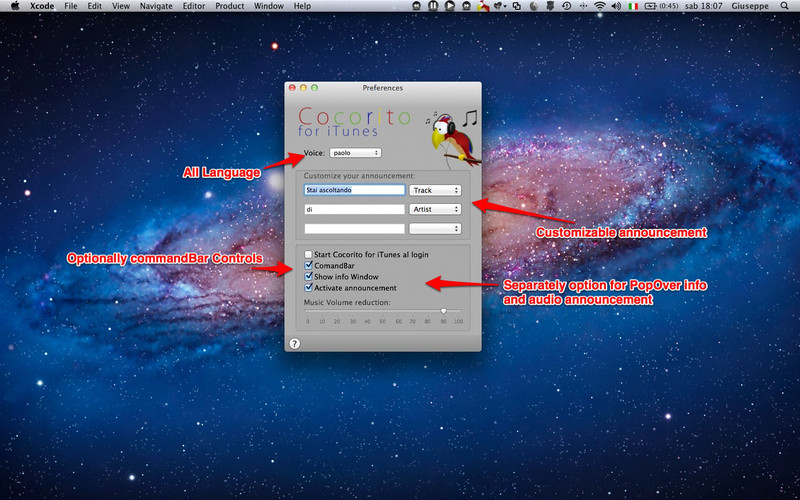The image size is (800, 500).
Task: Click the Music Volume reduction label
Action: pos(347,302)
